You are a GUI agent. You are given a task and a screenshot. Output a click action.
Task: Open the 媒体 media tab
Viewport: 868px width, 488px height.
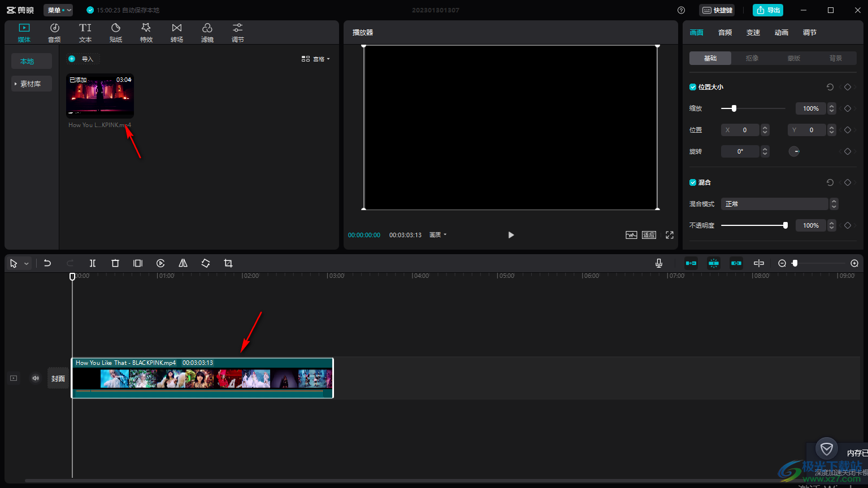(24, 33)
